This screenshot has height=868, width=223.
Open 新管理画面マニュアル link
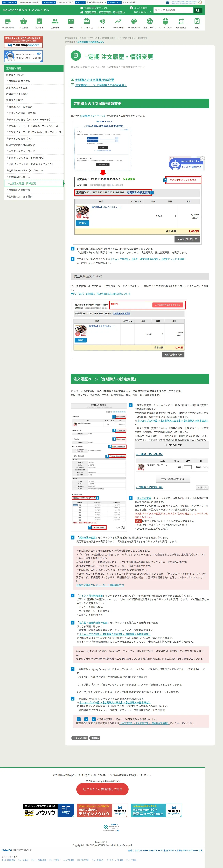click(96, 8)
